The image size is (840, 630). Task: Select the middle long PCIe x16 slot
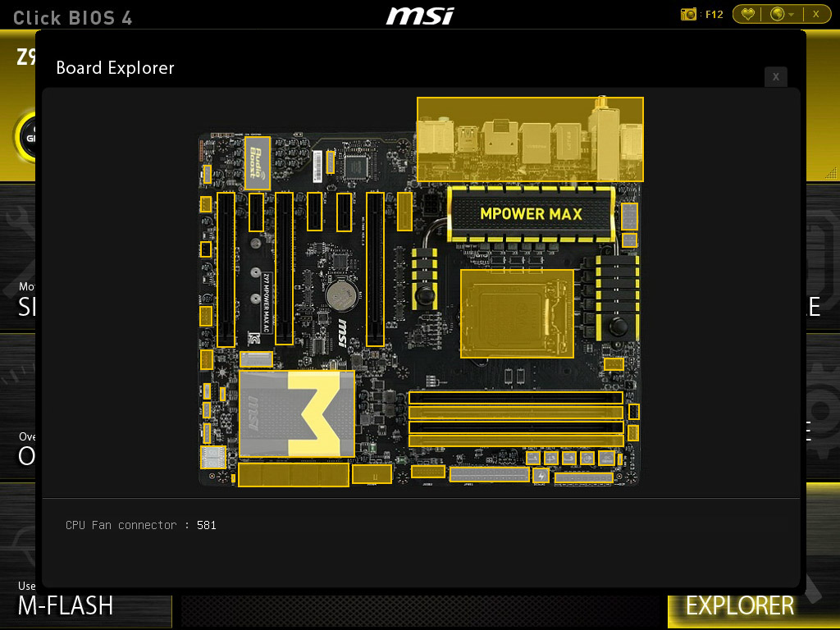pos(284,268)
